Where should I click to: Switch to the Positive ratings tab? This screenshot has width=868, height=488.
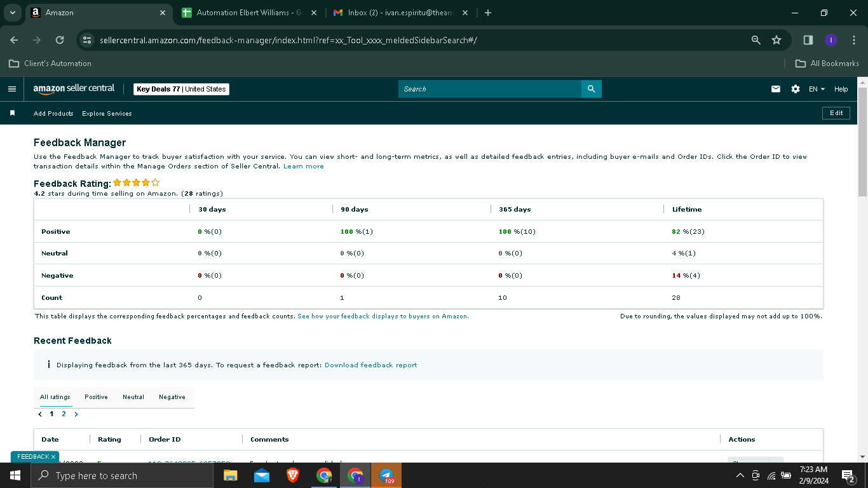click(x=96, y=397)
